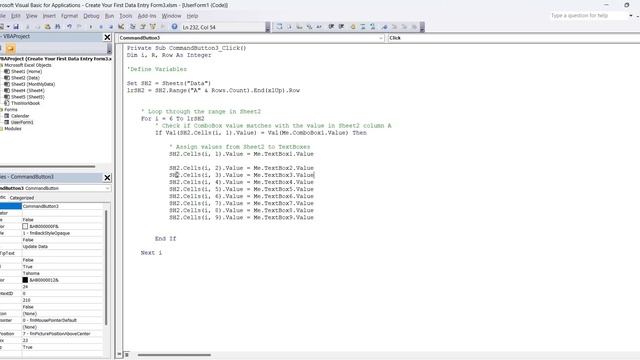Viewport: 640px width, 360px height.
Task: Uncomment the selected block
Action: pos(373,27)
